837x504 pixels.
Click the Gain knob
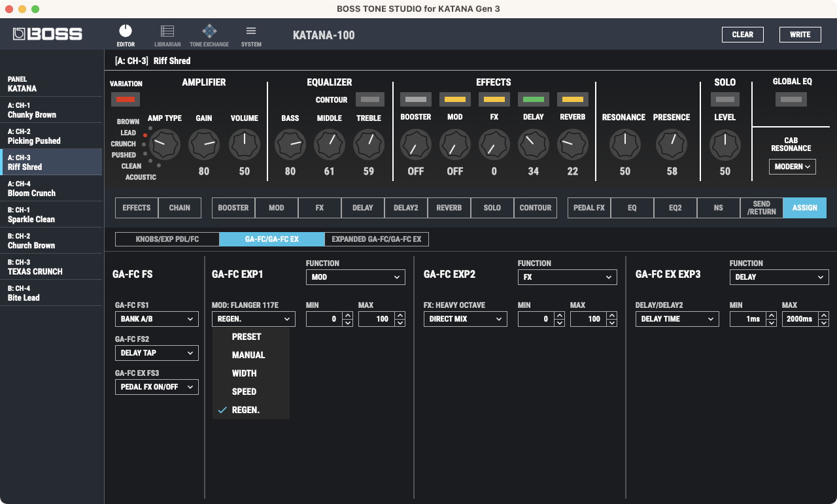[x=204, y=144]
